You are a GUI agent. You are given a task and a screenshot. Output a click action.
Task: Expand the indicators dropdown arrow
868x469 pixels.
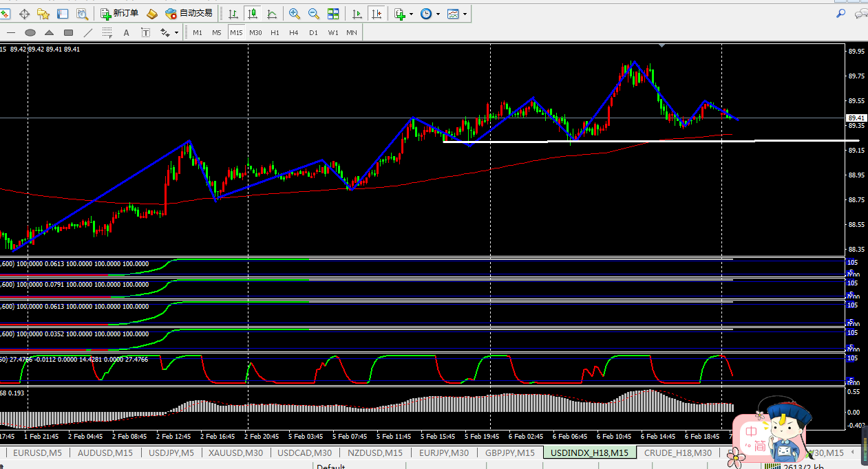tap(411, 14)
